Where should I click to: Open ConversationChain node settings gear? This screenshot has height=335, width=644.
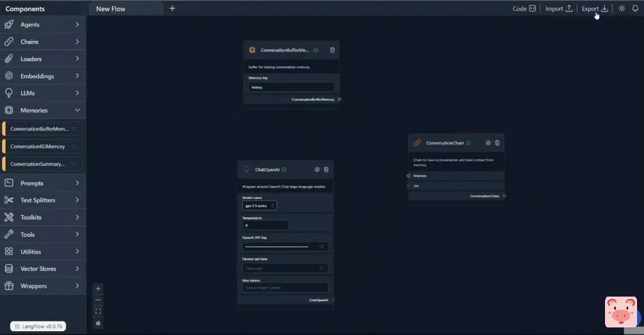coord(488,143)
